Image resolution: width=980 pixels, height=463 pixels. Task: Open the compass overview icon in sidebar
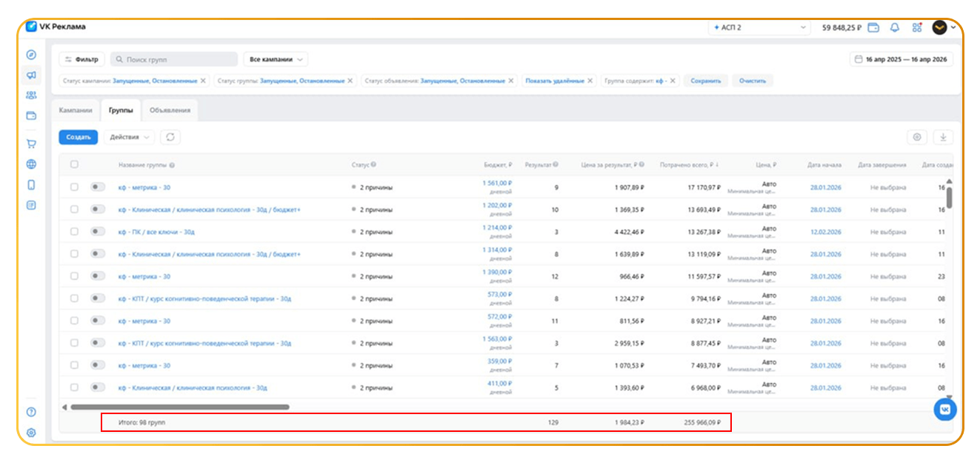pos(31,55)
